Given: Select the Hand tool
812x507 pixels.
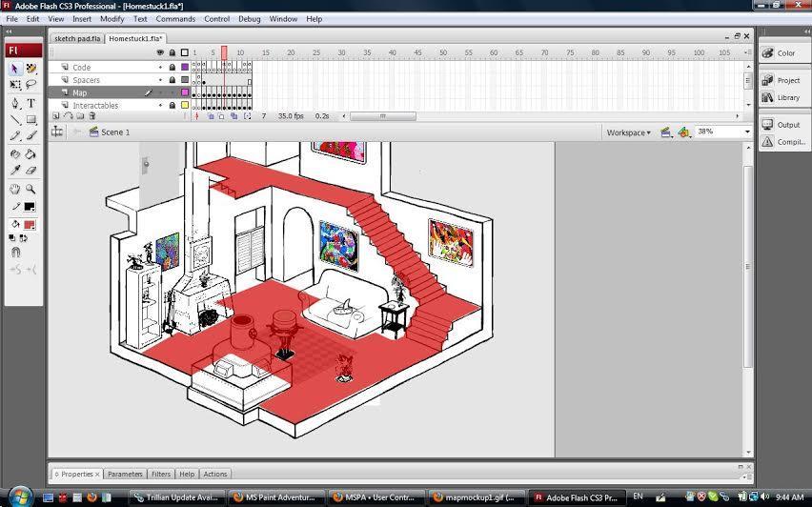Looking at the screenshot, I should (x=15, y=189).
